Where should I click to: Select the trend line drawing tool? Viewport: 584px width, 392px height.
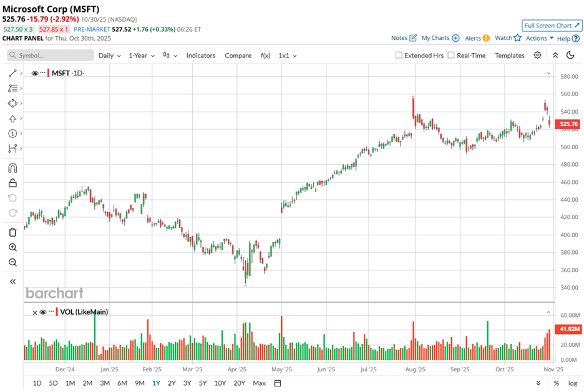(12, 74)
